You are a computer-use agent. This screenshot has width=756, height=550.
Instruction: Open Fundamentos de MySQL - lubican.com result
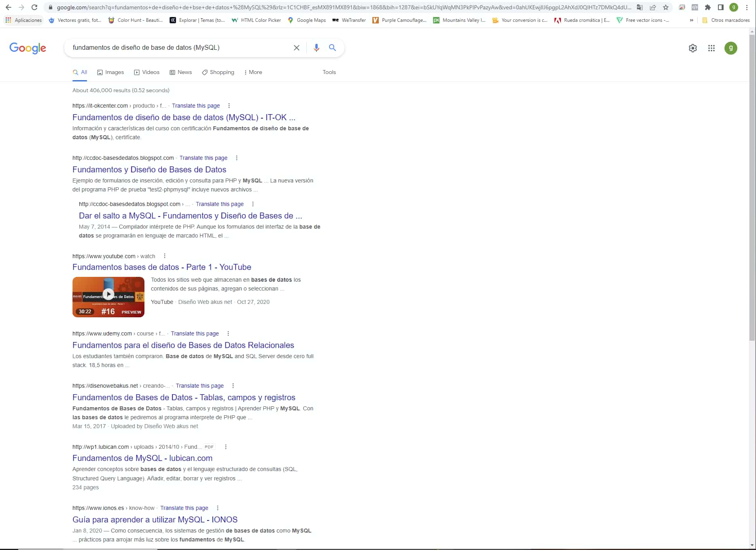click(x=142, y=458)
